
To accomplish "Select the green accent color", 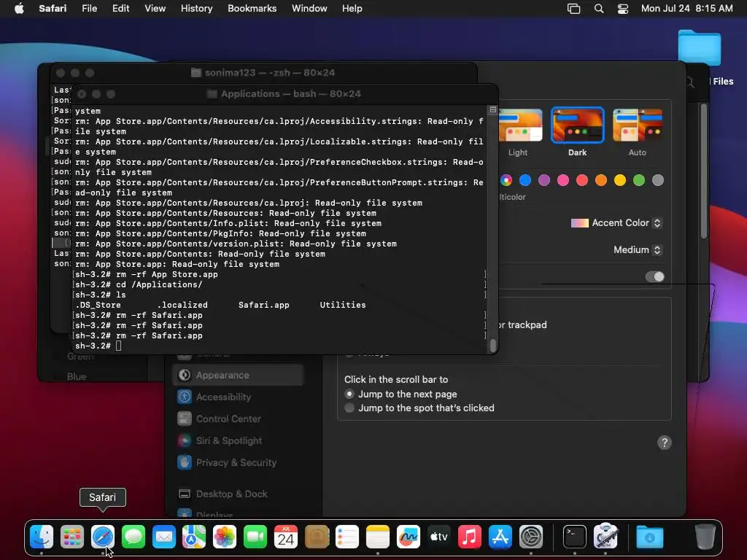I will tap(639, 180).
